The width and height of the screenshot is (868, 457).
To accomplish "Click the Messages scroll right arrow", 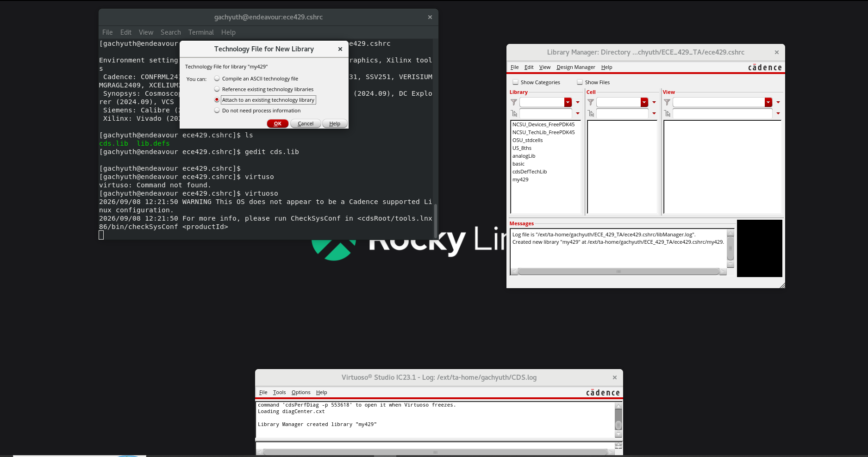I will [723, 272].
